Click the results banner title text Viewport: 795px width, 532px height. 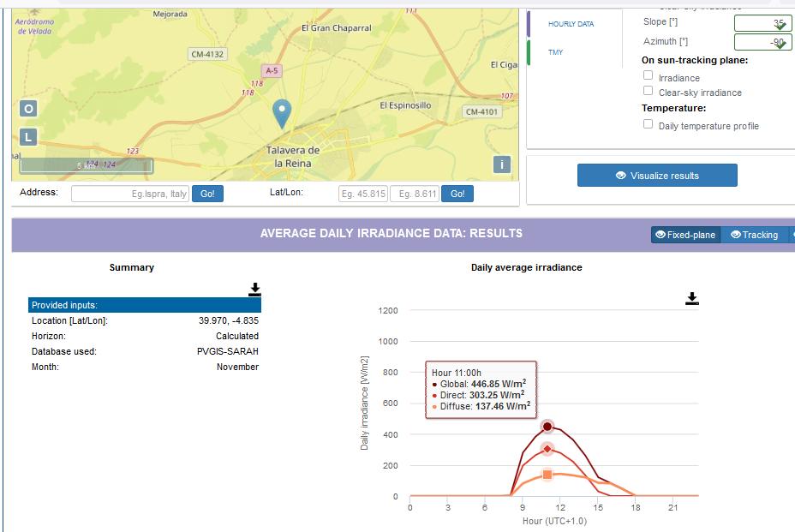coord(392,233)
